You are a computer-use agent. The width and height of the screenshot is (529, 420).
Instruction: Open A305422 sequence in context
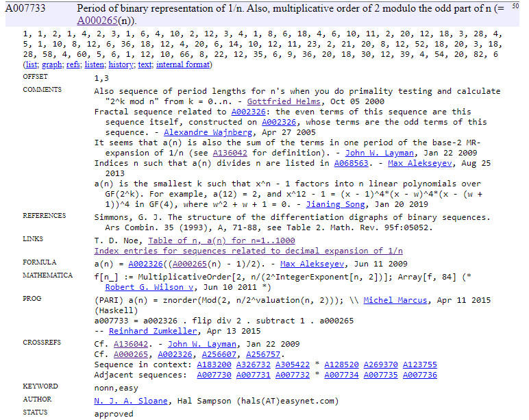[293, 365]
